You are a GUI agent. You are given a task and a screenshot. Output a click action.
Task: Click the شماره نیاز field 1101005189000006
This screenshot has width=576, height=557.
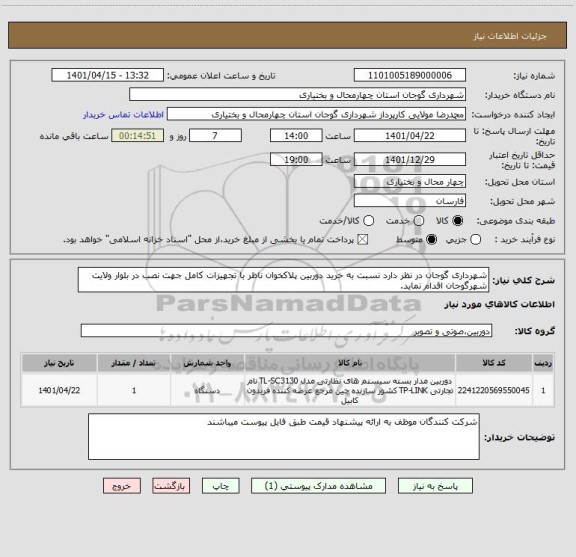click(x=410, y=75)
